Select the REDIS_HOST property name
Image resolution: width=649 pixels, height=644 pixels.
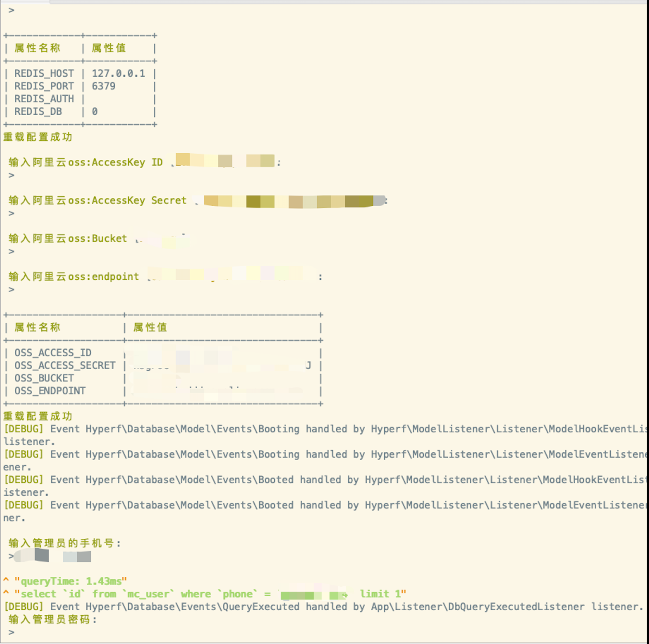[x=44, y=73]
